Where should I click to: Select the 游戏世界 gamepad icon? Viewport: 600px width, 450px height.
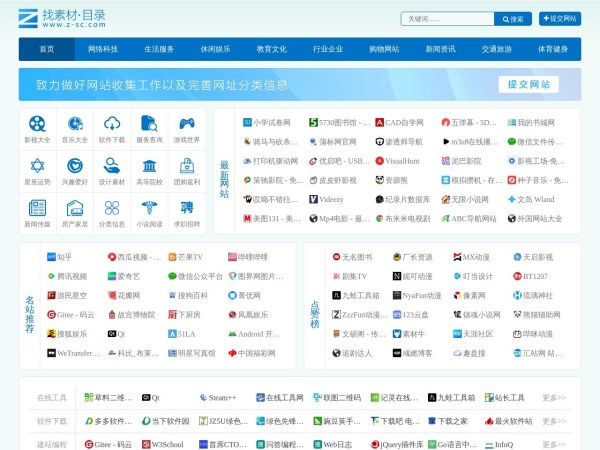click(x=186, y=125)
